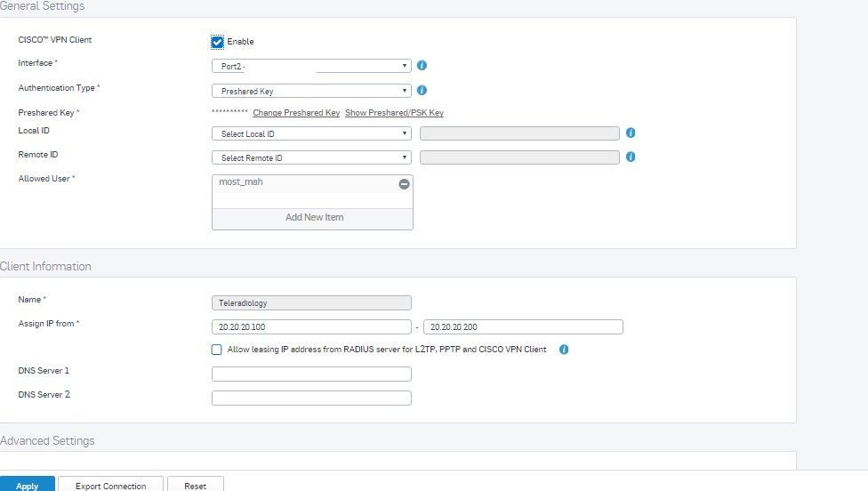Enable leasing IP address from RADIUS server
The width and height of the screenshot is (868, 491).
tap(216, 350)
